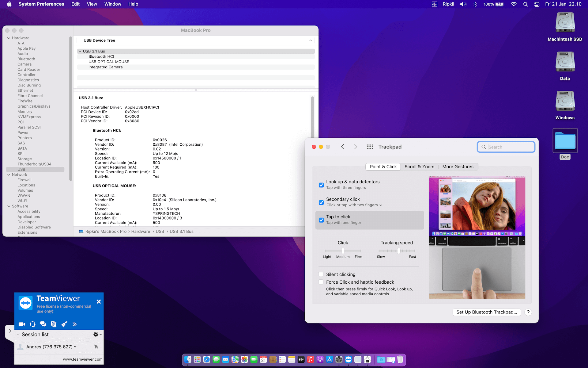Uncheck Look up & data detectors
Image resolution: width=588 pixels, height=368 pixels.
pos(321,185)
